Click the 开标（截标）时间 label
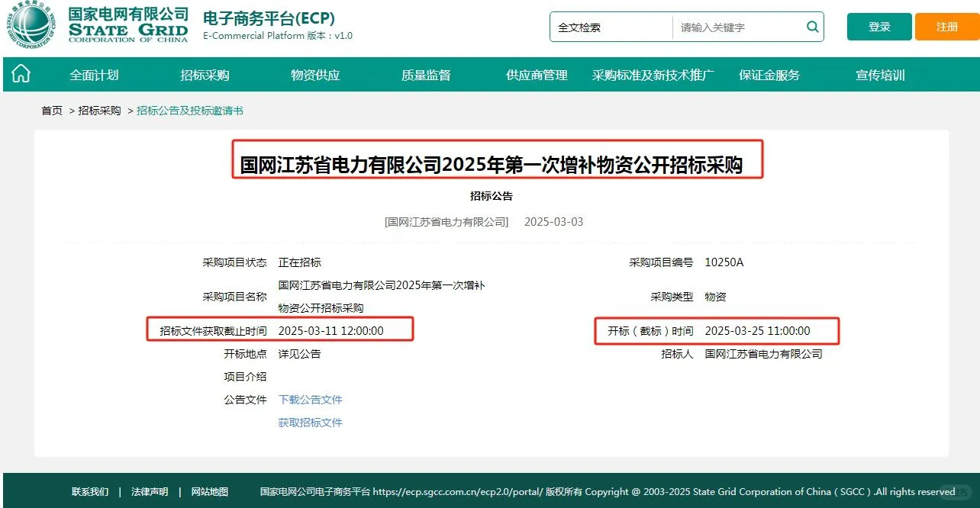 point(650,331)
